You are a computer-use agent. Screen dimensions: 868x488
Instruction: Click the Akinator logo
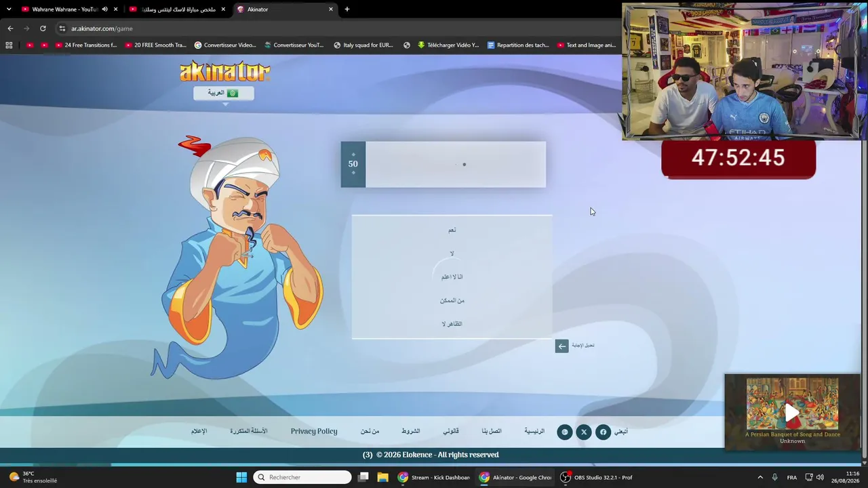point(224,71)
